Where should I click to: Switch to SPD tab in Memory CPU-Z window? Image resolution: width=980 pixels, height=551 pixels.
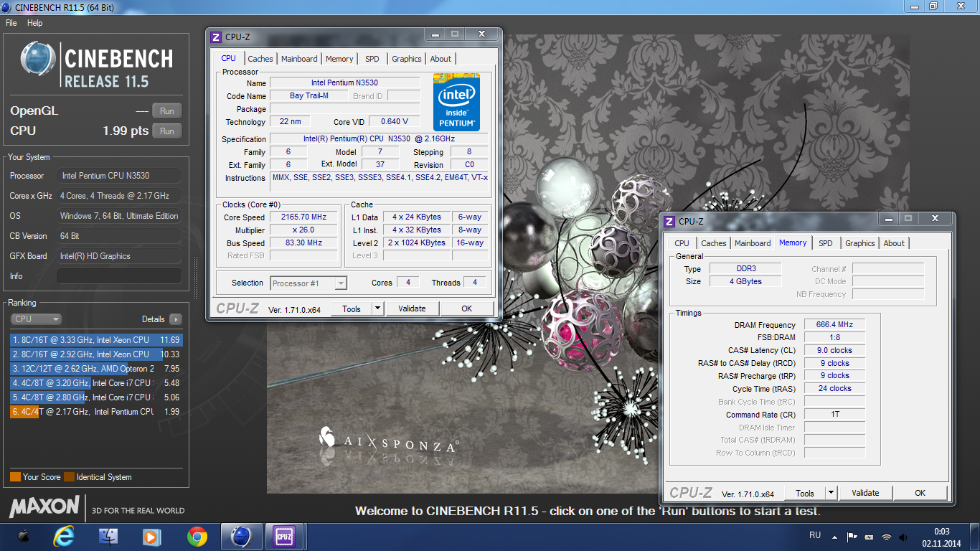click(x=826, y=243)
